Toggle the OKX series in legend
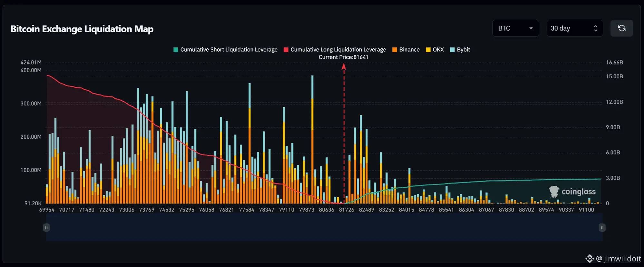Viewport: 644px width, 267px height. coord(435,50)
